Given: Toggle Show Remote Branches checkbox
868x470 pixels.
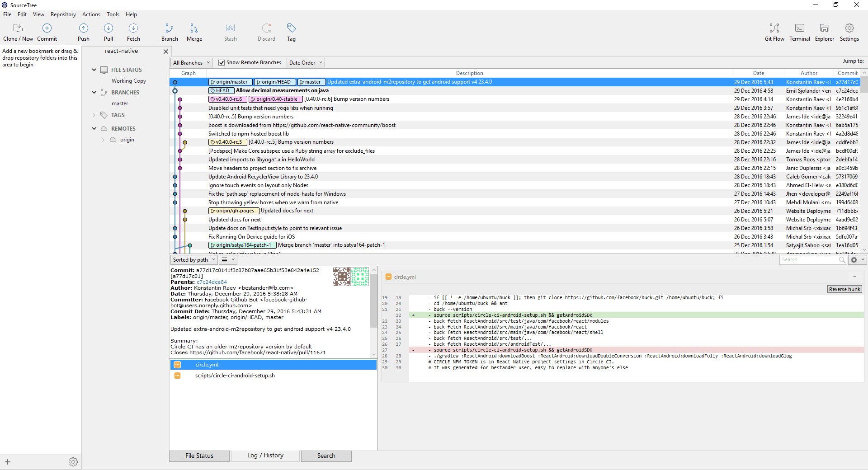Looking at the screenshot, I should click(x=222, y=63).
